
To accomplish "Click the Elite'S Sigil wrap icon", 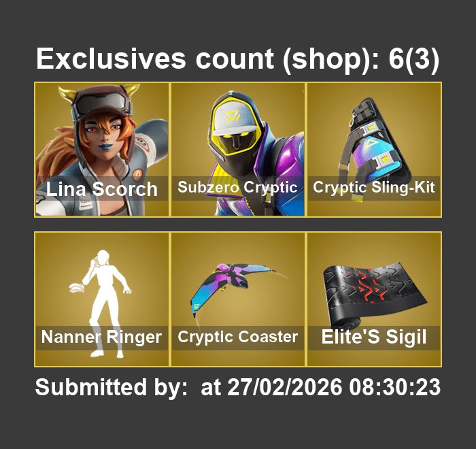I will [374, 299].
